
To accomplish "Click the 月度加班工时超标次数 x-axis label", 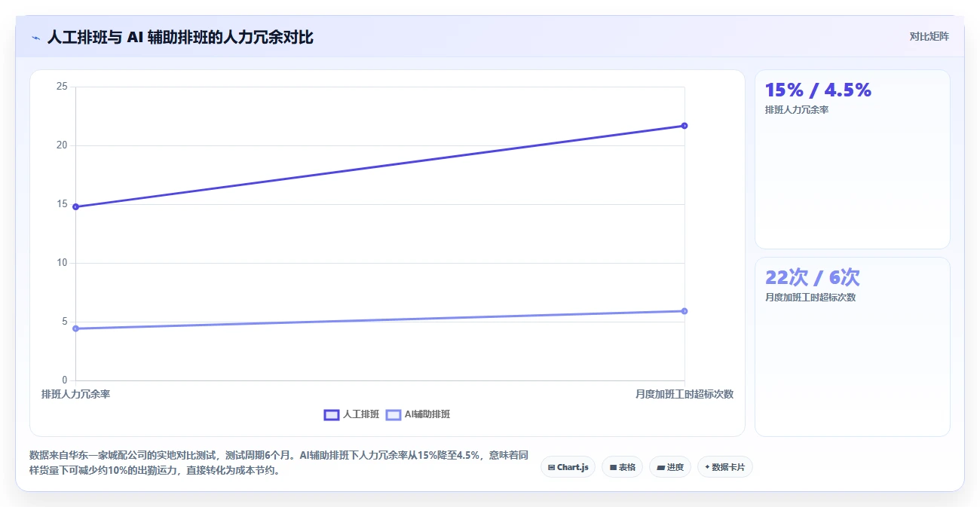I will (x=684, y=394).
